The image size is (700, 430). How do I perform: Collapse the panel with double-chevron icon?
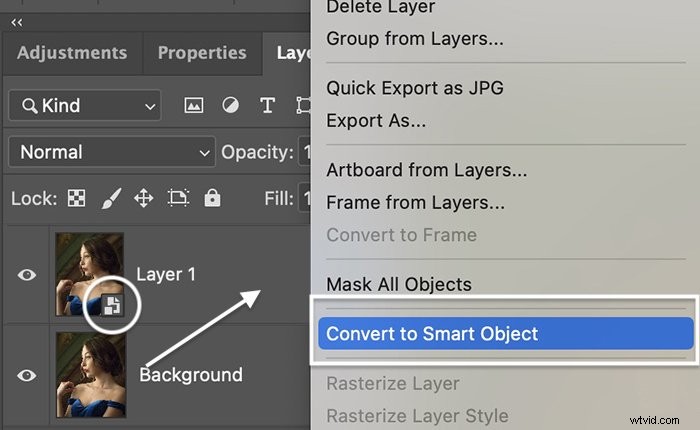[17, 22]
